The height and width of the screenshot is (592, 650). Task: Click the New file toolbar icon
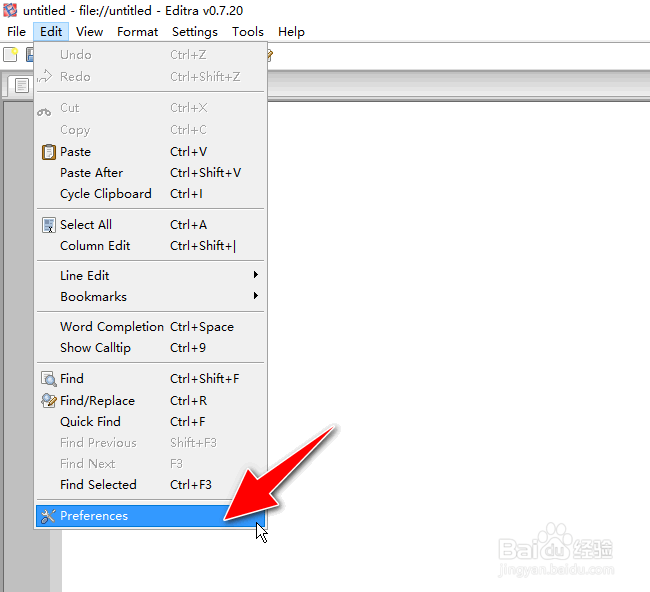tap(11, 55)
